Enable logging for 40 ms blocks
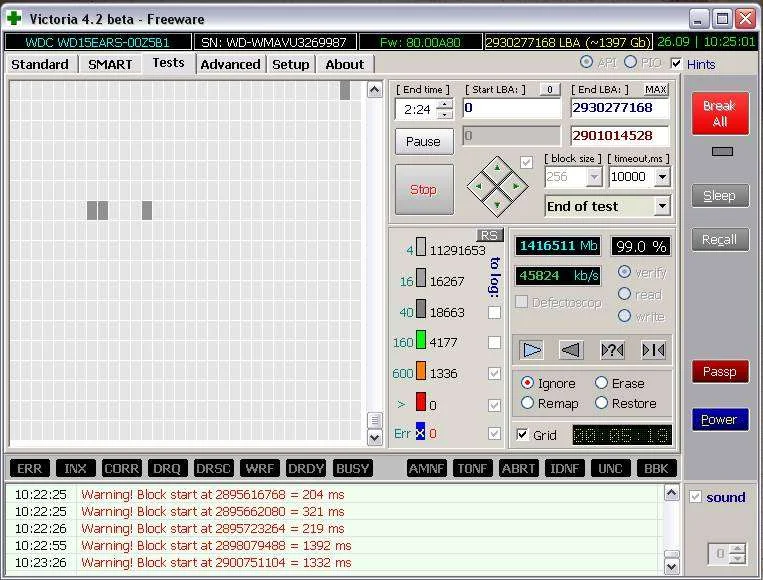 pyautogui.click(x=494, y=312)
